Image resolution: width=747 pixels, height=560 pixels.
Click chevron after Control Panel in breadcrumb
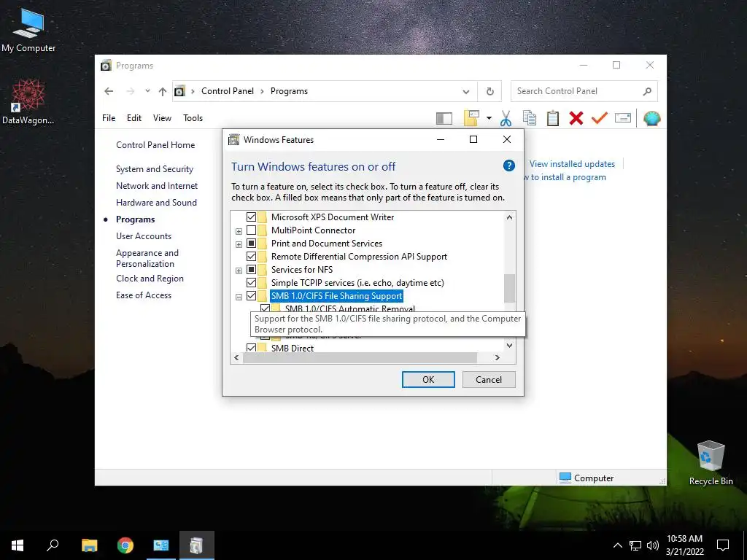[x=262, y=91]
